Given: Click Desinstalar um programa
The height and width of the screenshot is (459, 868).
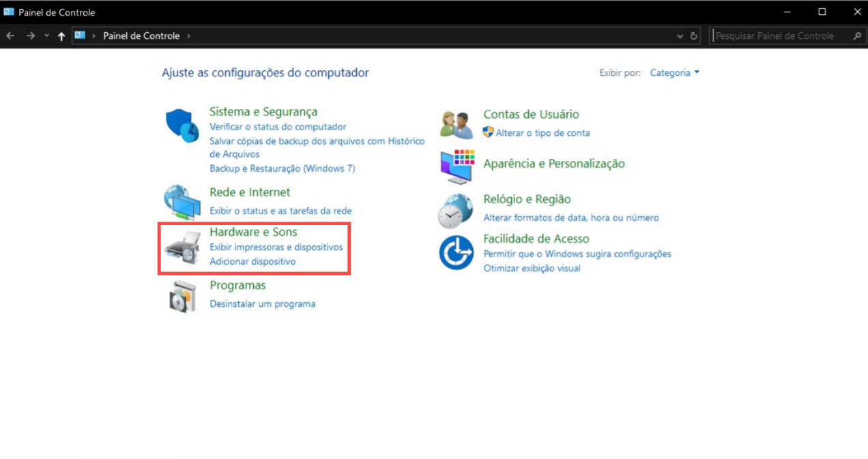Looking at the screenshot, I should click(263, 303).
